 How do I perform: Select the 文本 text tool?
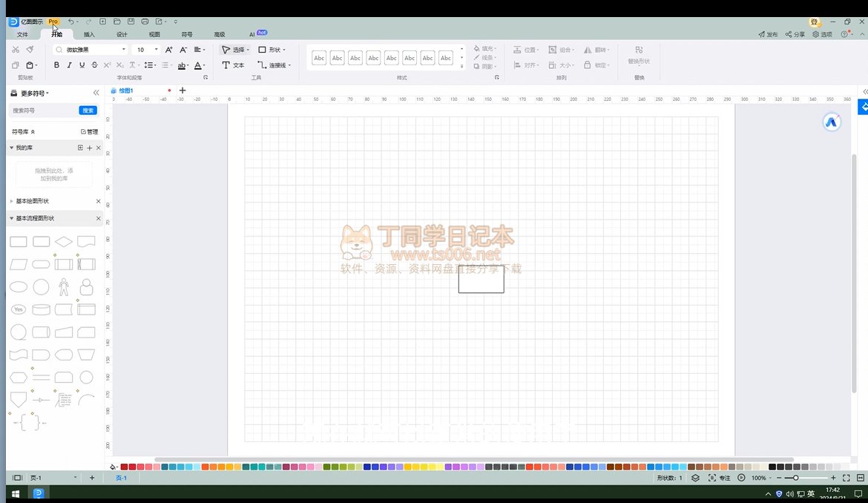[x=233, y=65]
